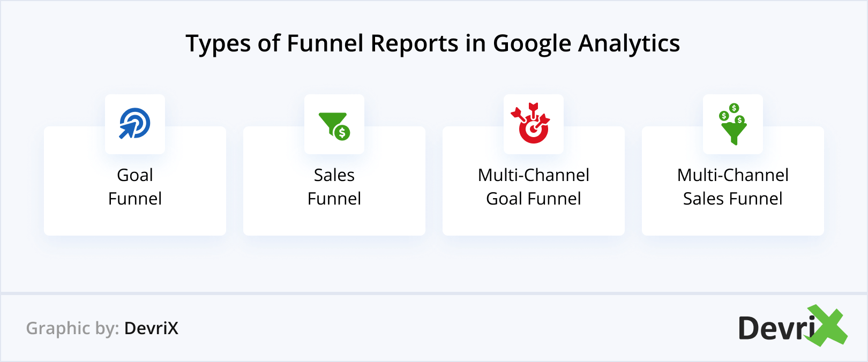Click the funnel with three dollar coins icon
The width and height of the screenshot is (868, 362).
click(732, 124)
